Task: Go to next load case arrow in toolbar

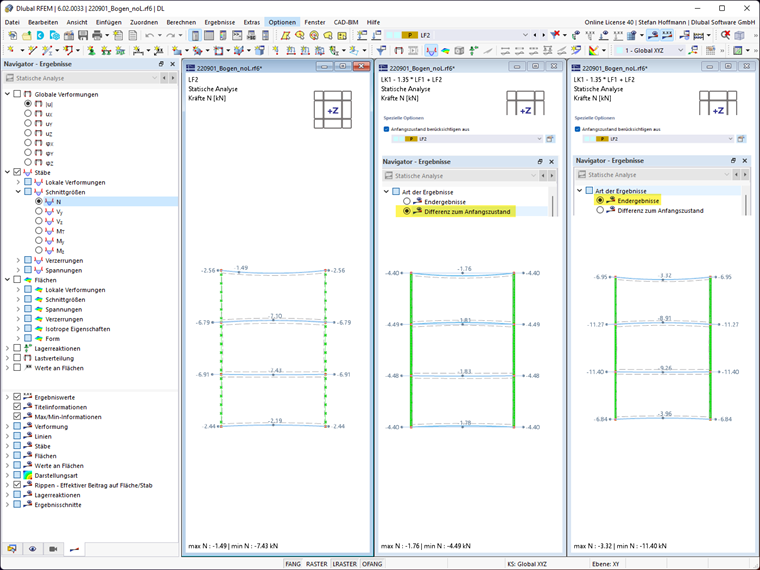Action: pyautogui.click(x=543, y=35)
